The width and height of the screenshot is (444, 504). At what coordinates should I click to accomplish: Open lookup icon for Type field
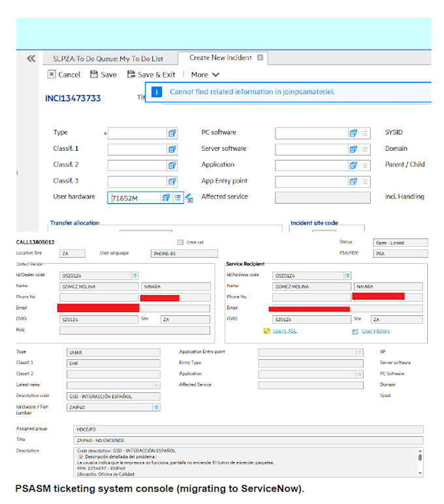pos(172,133)
